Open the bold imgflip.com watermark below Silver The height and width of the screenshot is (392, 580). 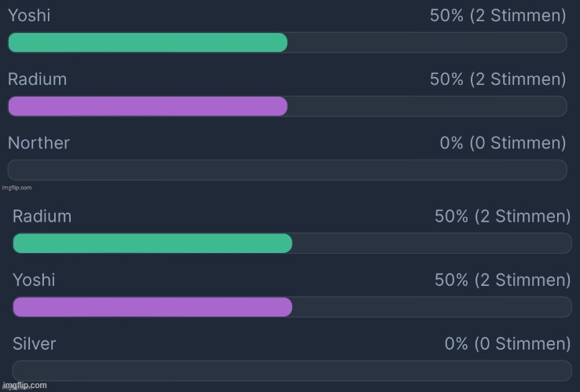[x=25, y=386]
